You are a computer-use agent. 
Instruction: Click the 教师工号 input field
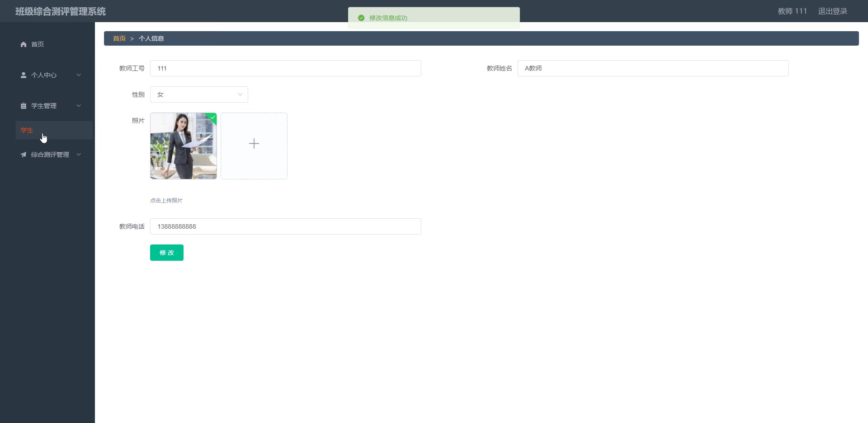285,68
